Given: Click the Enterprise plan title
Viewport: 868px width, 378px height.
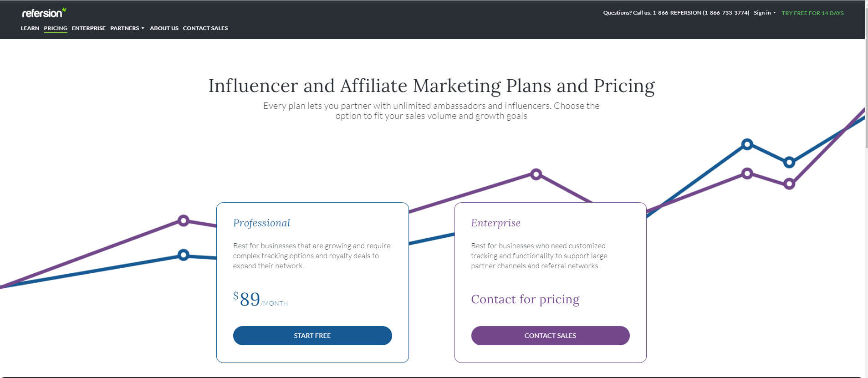Looking at the screenshot, I should pyautogui.click(x=495, y=223).
